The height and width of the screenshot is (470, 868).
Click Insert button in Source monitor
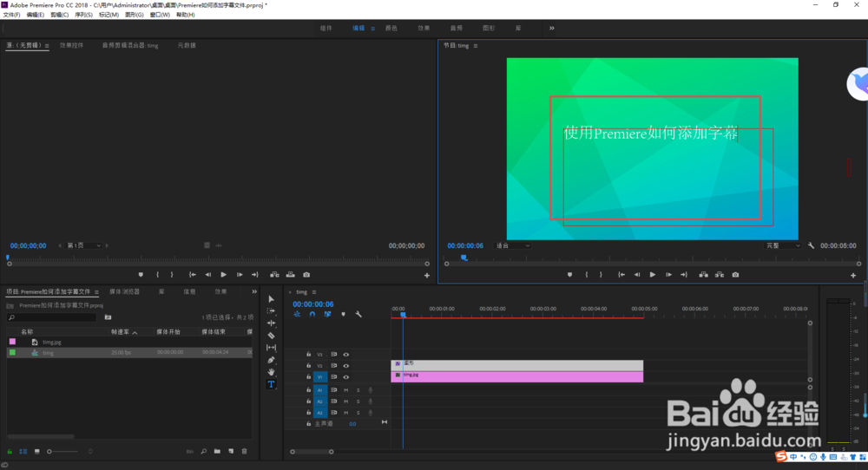pyautogui.click(x=274, y=275)
